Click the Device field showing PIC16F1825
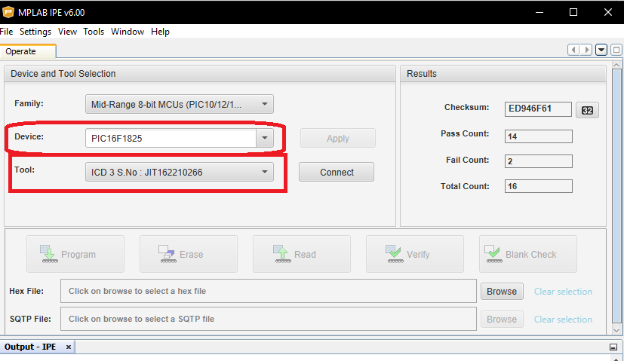The height and width of the screenshot is (364, 624). 171,138
